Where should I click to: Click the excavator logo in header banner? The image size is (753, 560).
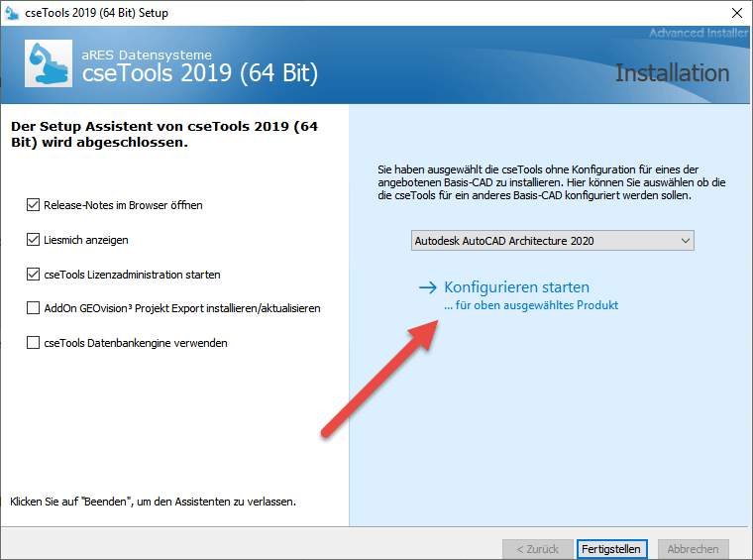(x=46, y=65)
